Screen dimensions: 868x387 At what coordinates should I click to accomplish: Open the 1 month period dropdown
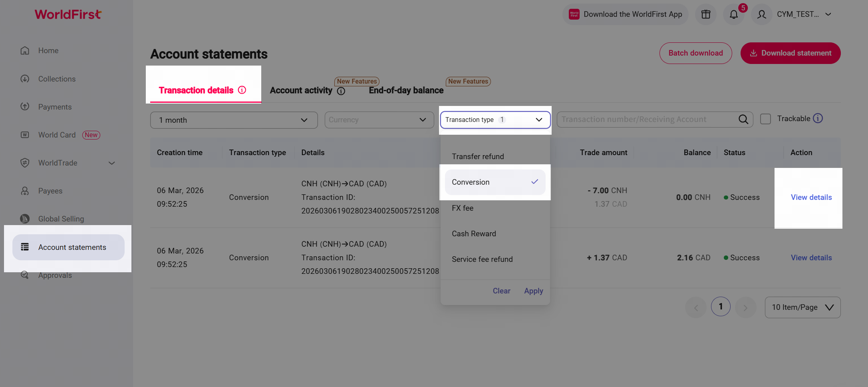234,120
